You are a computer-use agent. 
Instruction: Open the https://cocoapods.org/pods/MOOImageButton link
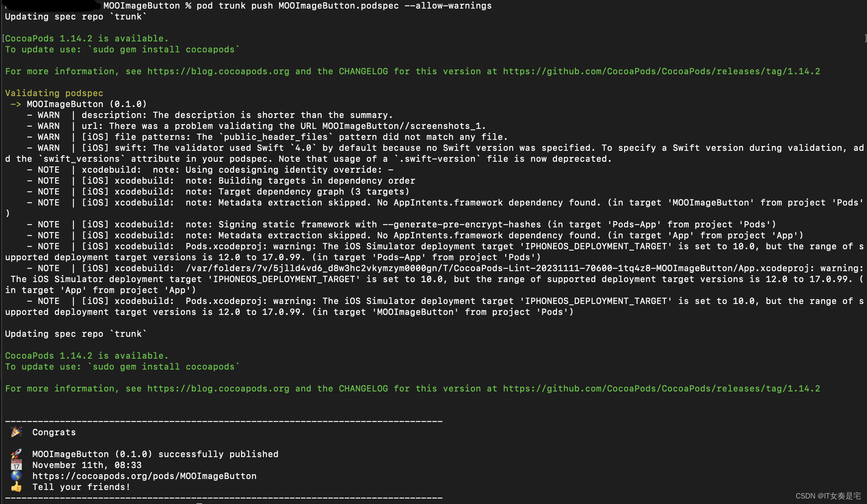coord(144,476)
